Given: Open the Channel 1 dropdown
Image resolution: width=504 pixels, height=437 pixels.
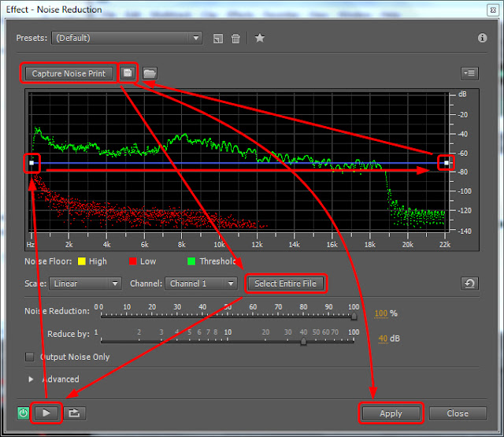Looking at the screenshot, I should click(x=201, y=283).
